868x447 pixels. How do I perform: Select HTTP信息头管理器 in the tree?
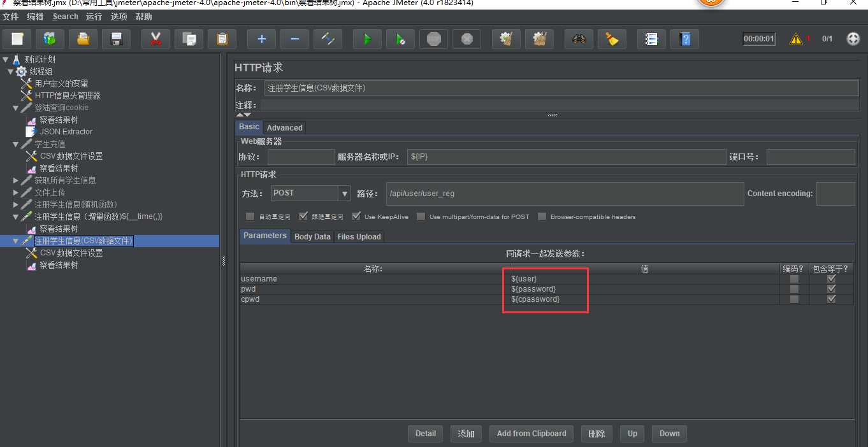pos(68,96)
